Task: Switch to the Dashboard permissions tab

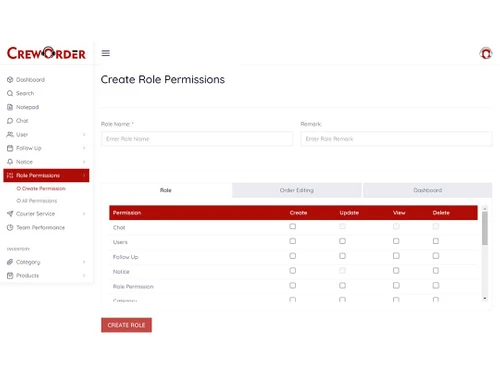Action: point(428,190)
